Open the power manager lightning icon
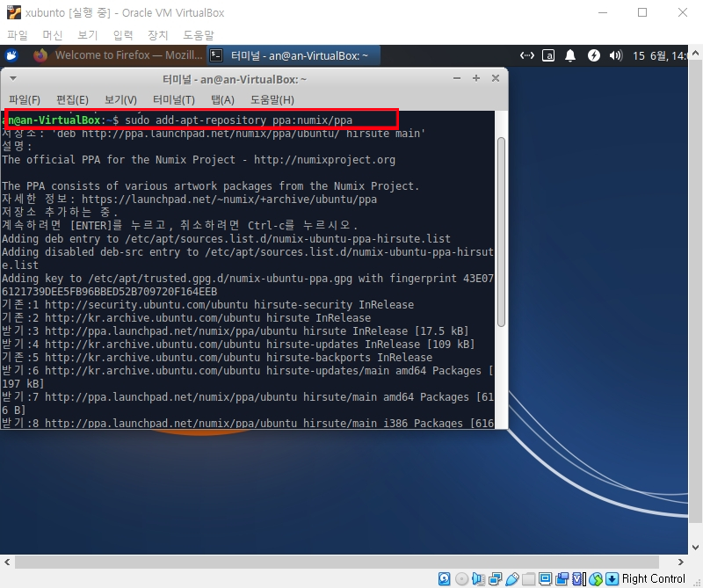Image resolution: width=703 pixels, height=588 pixels. (594, 55)
